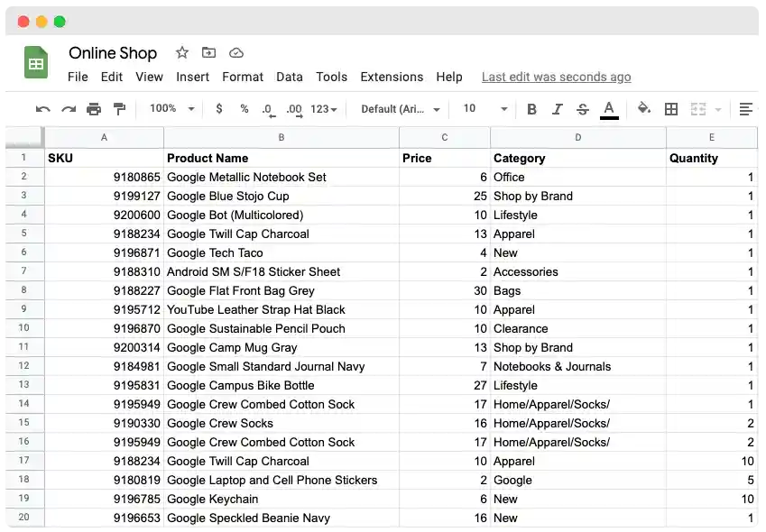Select column D header
Viewport: 766px width, 532px height.
(578, 138)
